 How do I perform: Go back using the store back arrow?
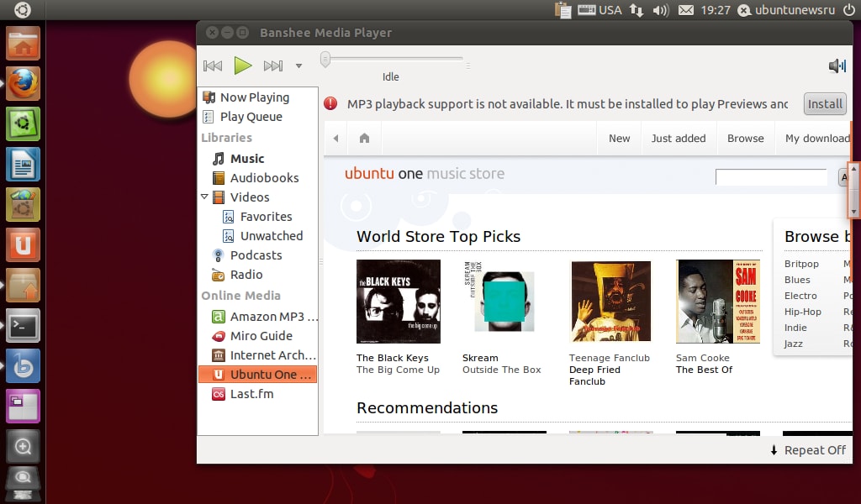336,139
